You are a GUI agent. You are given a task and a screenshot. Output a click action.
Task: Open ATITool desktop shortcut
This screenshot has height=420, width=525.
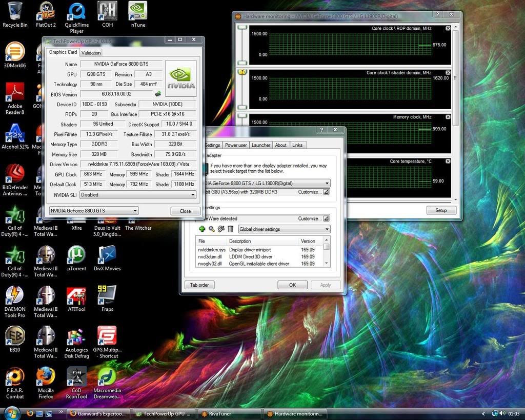pos(77,299)
